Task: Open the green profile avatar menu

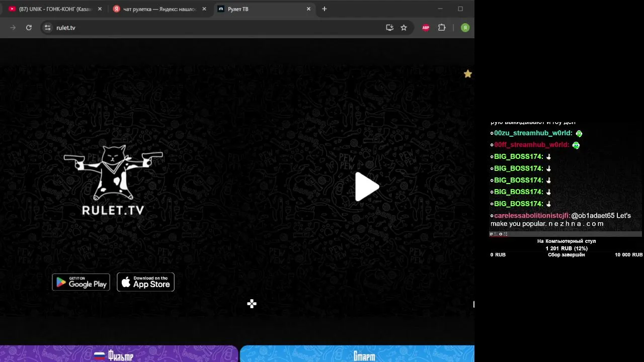Action: pyautogui.click(x=465, y=28)
